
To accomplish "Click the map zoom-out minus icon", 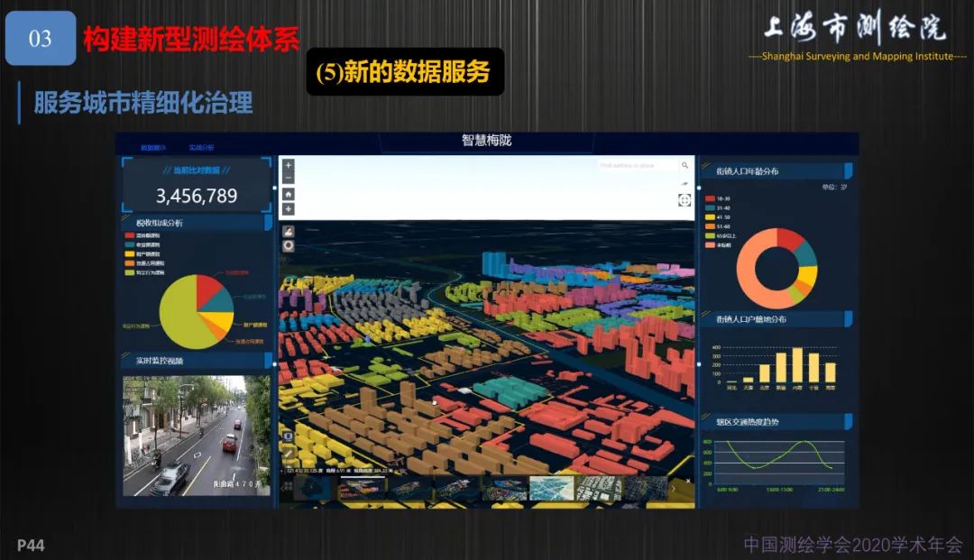I will 289,178.
